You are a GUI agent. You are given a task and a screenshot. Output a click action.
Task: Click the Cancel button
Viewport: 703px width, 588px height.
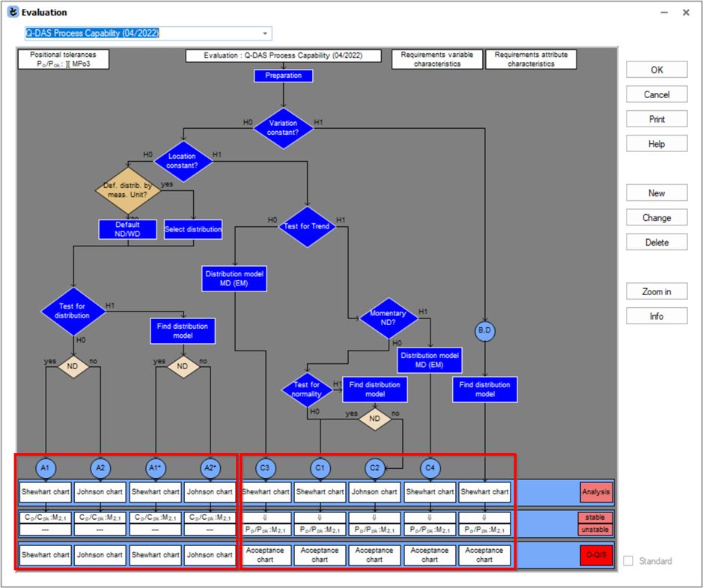[657, 94]
